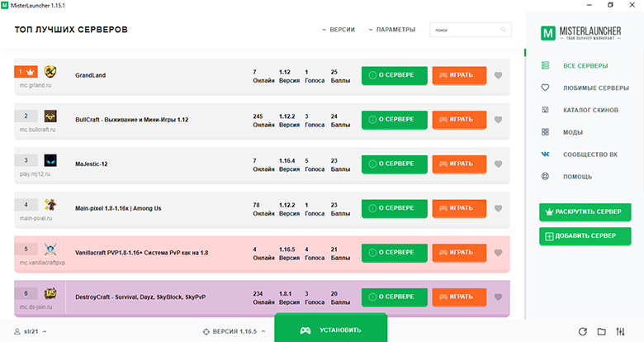The width and height of the screenshot is (644, 342).
Task: Click the РАСКРУТИТЬ СЕРВЕР button
Action: [585, 212]
